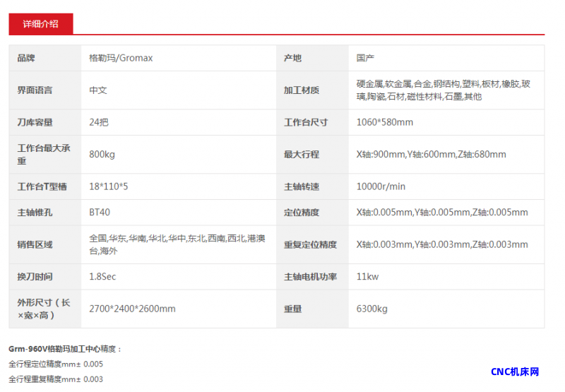Viewport: 565px width, 392px height.
Task: Select the 主轴电机功率 label
Action: coord(310,277)
